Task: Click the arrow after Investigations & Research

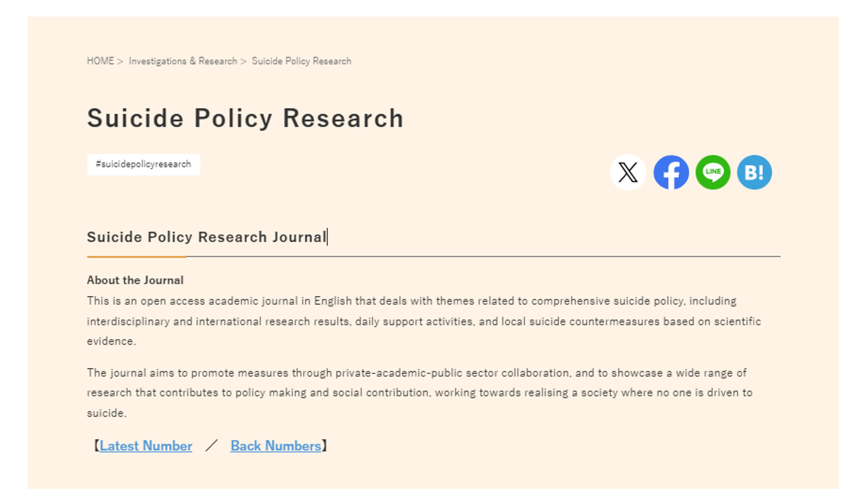Action: point(244,61)
